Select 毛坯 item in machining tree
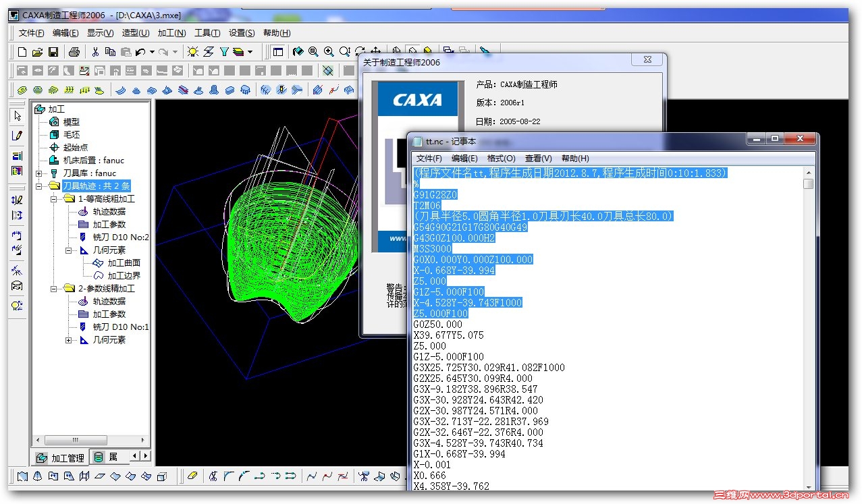 (x=71, y=135)
